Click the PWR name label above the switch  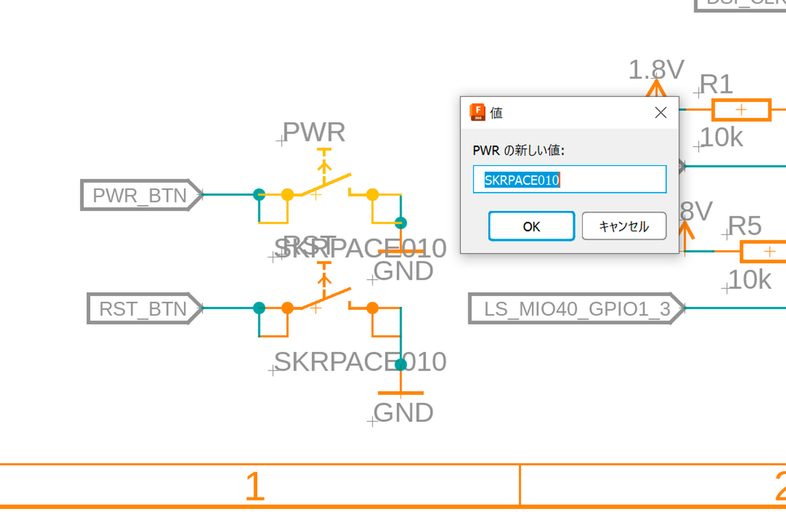[314, 132]
